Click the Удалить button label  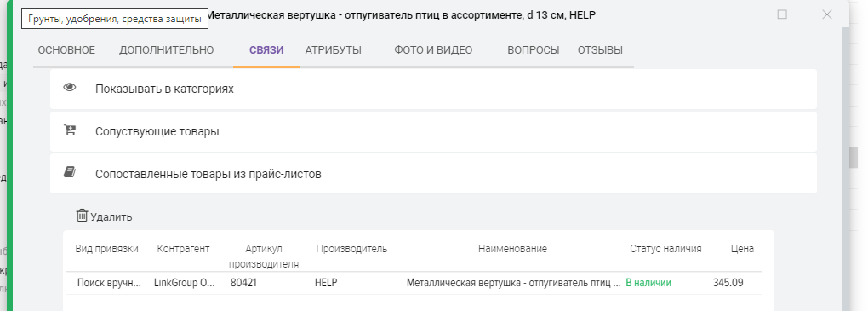click(x=111, y=216)
